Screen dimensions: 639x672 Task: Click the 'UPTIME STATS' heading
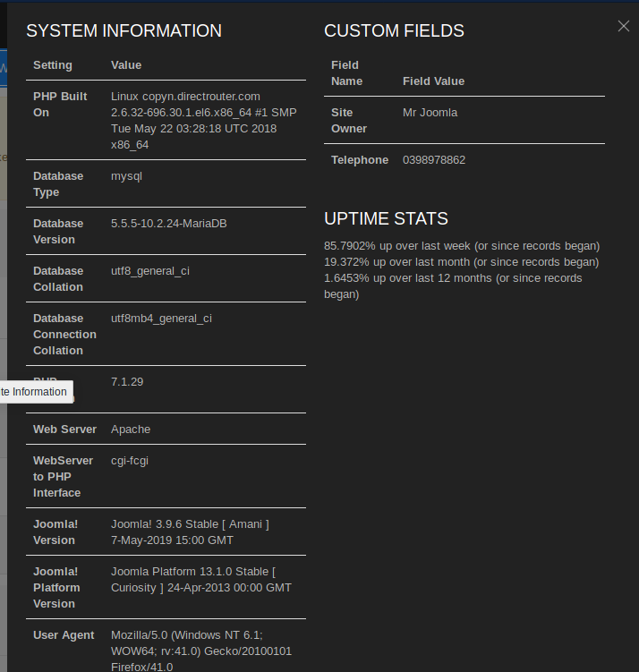coord(386,218)
